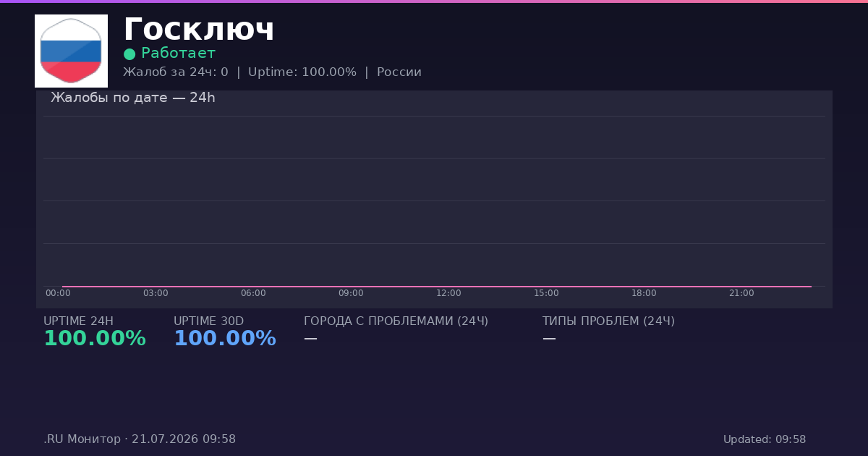Click the Госключ title heading
Screen dimensions: 868x456
199,30
